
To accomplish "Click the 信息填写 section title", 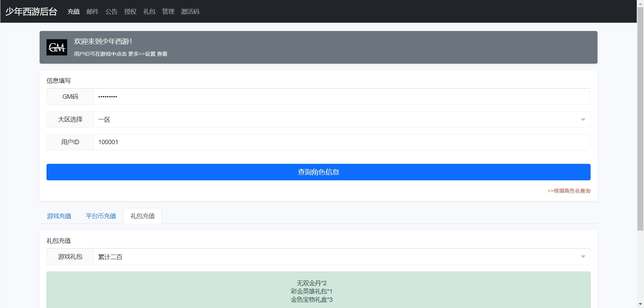I will [59, 81].
